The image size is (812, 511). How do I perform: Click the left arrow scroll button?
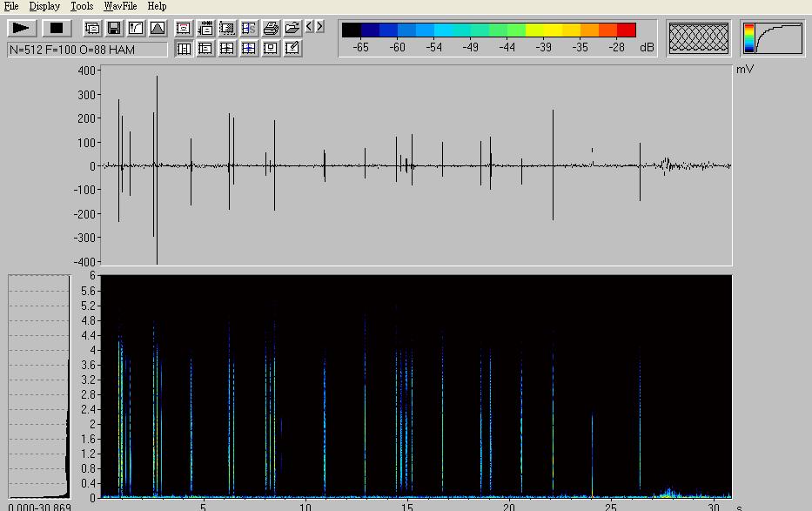coord(310,28)
